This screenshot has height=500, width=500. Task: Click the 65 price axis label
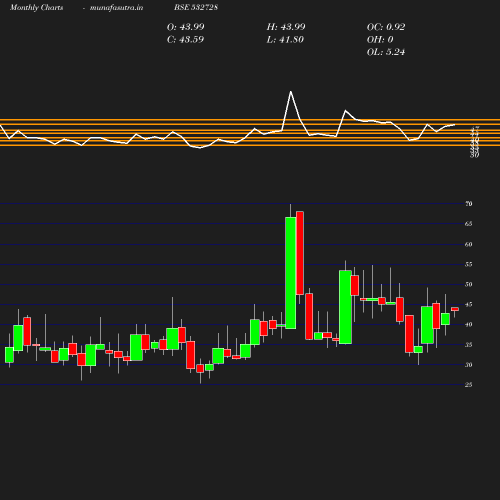pos(469,224)
